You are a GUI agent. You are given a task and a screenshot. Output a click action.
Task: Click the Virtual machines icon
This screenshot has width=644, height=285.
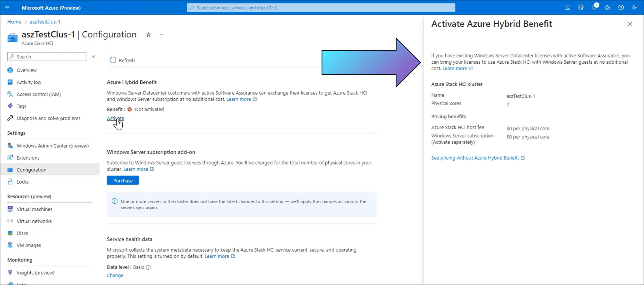pos(10,209)
